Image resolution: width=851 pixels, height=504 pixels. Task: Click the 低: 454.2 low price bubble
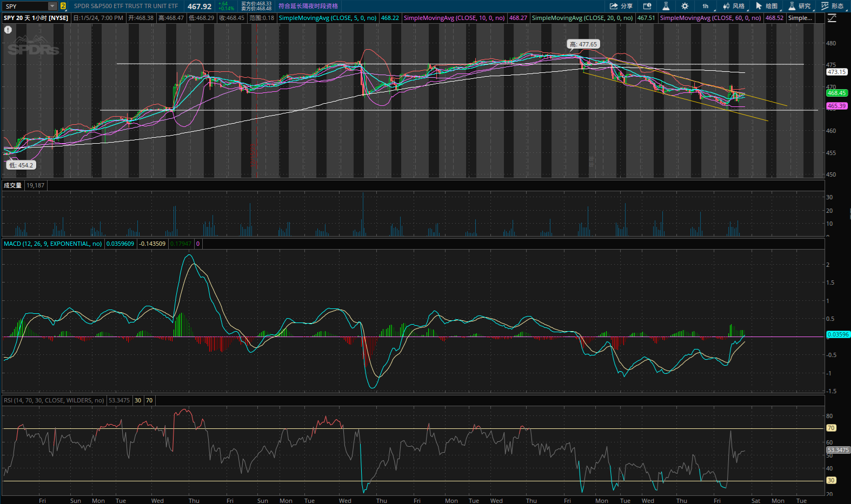pyautogui.click(x=21, y=165)
